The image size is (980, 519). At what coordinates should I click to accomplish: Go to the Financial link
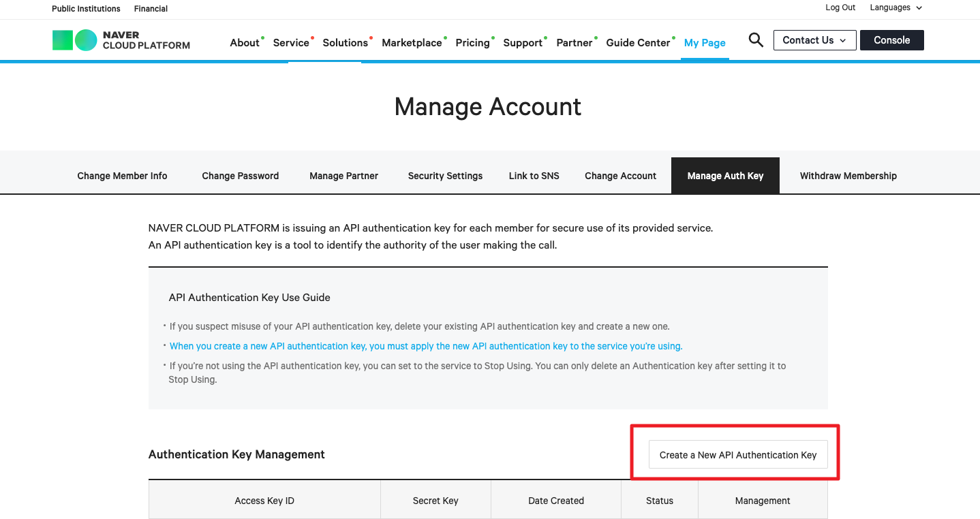pos(151,9)
